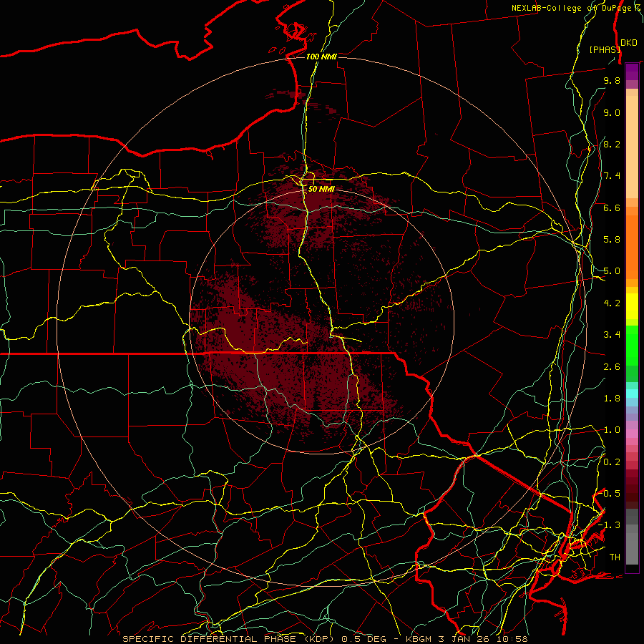Select the 6.6 scale label
Screen dimensions: 644x644
click(x=612, y=208)
